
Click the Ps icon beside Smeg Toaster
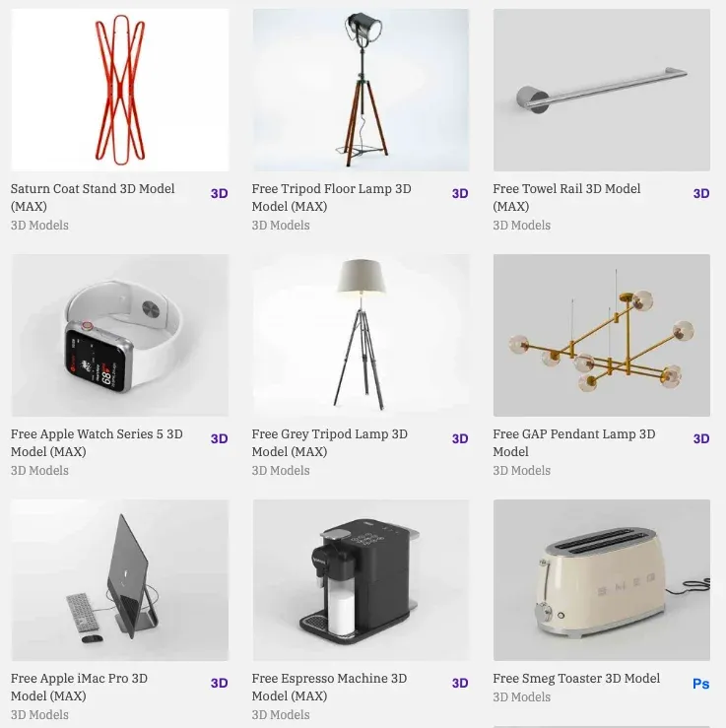point(701,684)
